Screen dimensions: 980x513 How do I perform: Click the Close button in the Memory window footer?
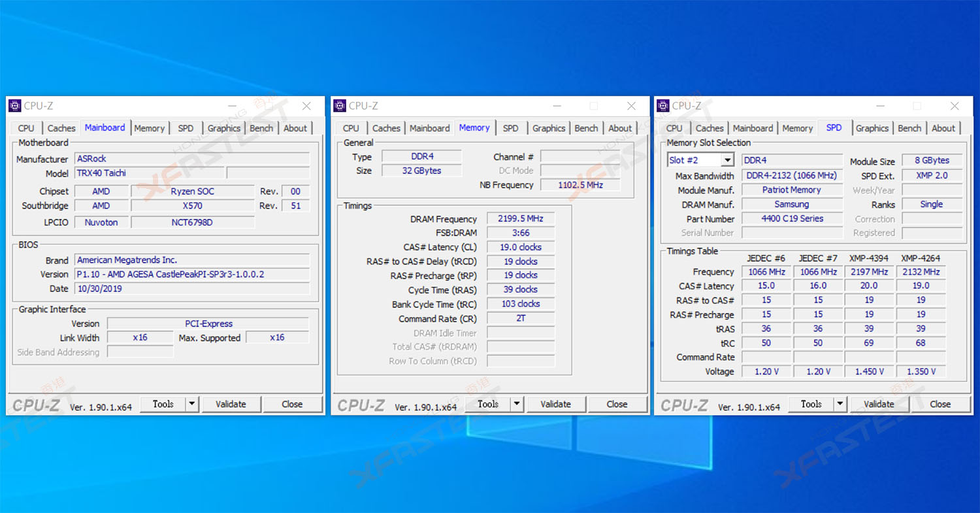(x=617, y=405)
